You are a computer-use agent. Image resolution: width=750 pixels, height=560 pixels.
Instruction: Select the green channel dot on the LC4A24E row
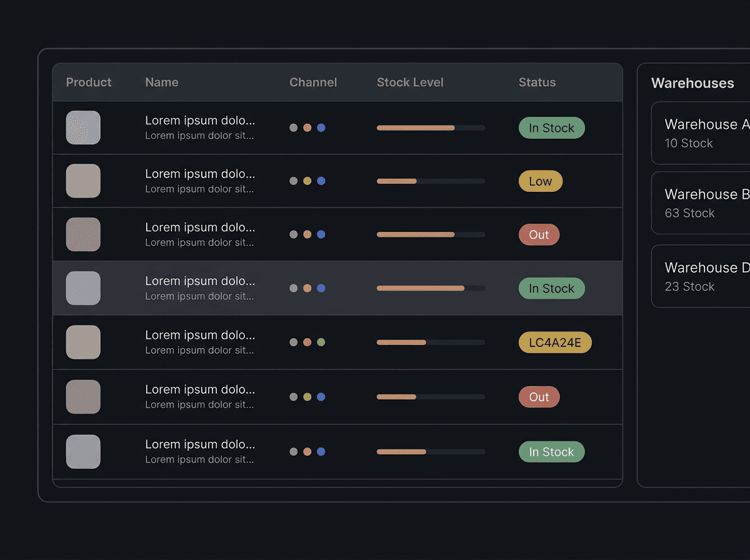321,342
